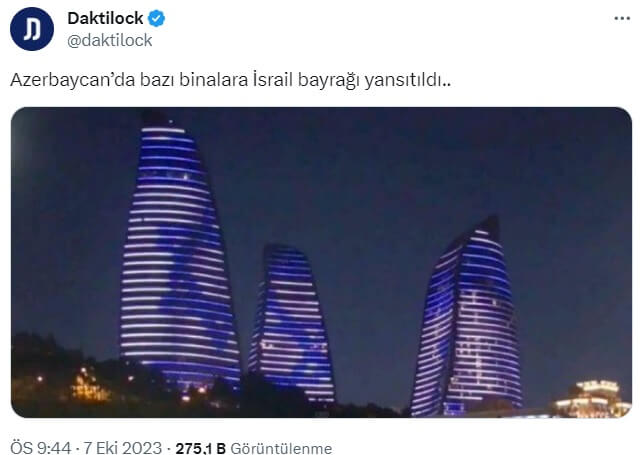Open the Flame Towers photo in the tweet
This screenshot has height=455, width=641.
coord(321,262)
